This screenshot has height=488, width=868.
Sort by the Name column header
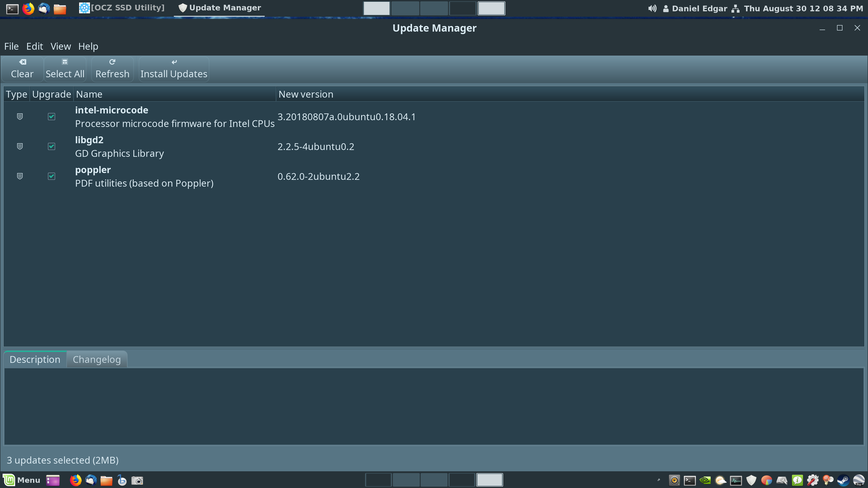(x=175, y=94)
